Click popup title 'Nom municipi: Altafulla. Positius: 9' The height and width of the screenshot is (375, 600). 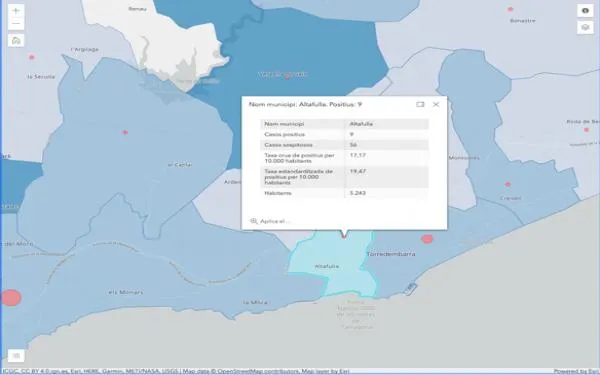tap(305, 104)
